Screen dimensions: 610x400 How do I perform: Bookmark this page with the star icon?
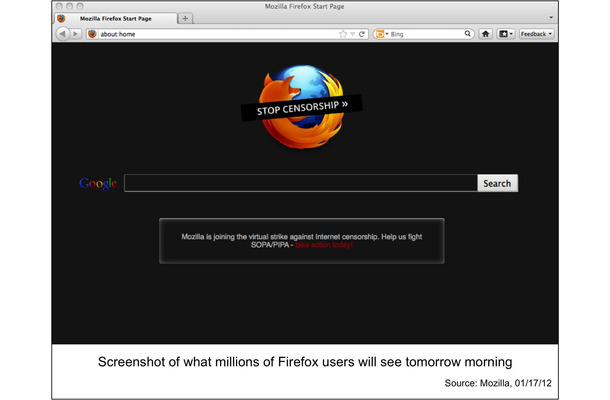343,34
